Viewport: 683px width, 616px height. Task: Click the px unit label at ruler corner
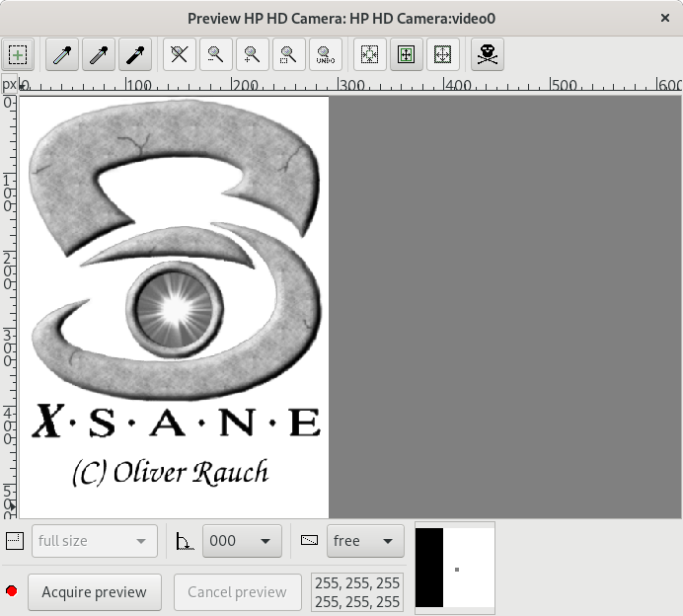point(9,85)
